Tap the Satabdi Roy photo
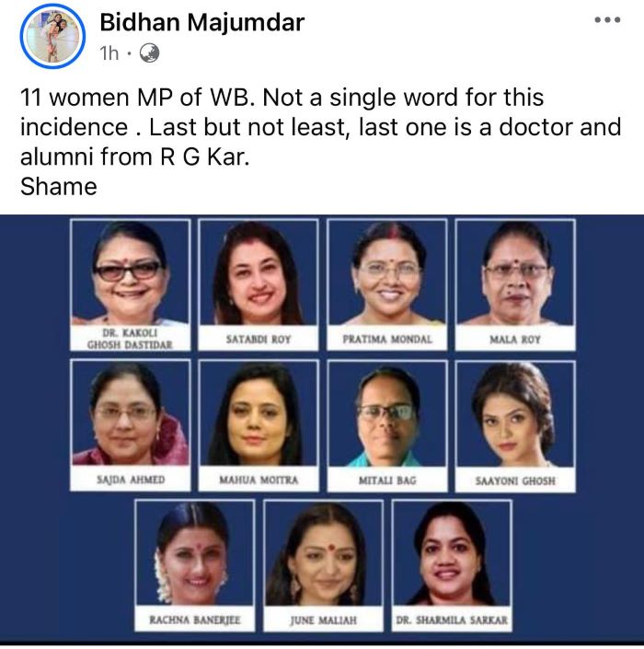644x649 pixels. [258, 272]
